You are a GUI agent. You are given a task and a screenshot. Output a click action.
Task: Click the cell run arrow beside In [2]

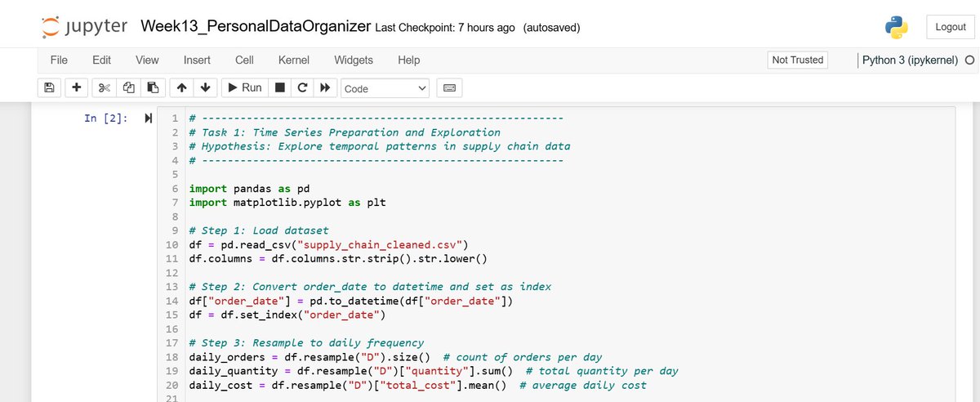click(148, 118)
